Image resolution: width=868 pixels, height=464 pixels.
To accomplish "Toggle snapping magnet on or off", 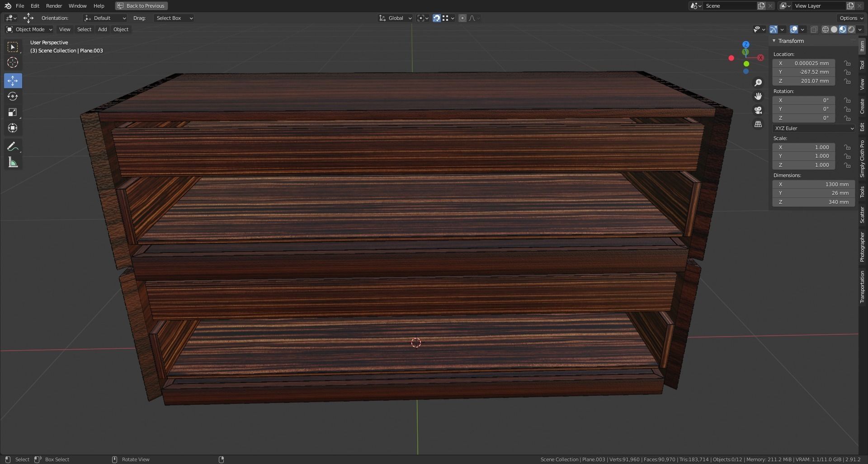I will [437, 18].
